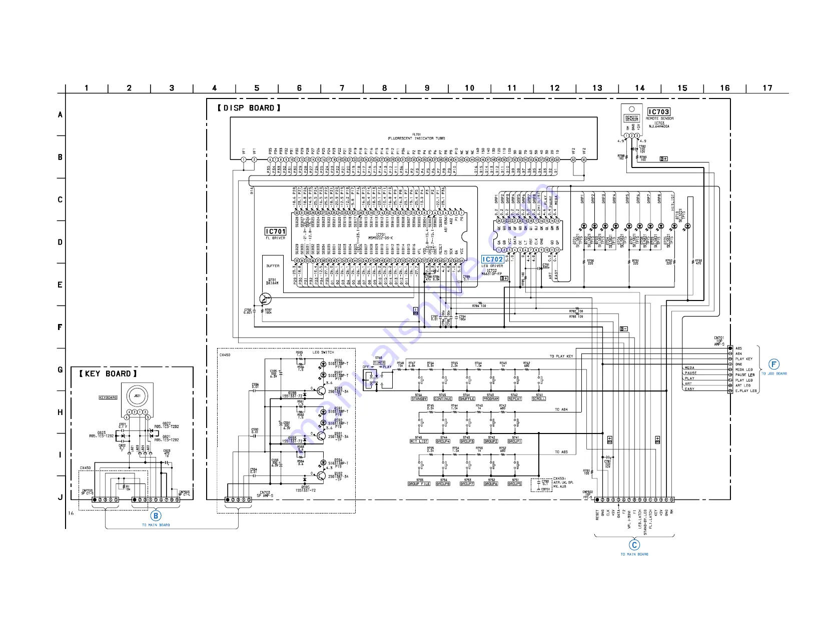Click row letter J in left ruler
Screen dimensions: 840x631
[60, 497]
